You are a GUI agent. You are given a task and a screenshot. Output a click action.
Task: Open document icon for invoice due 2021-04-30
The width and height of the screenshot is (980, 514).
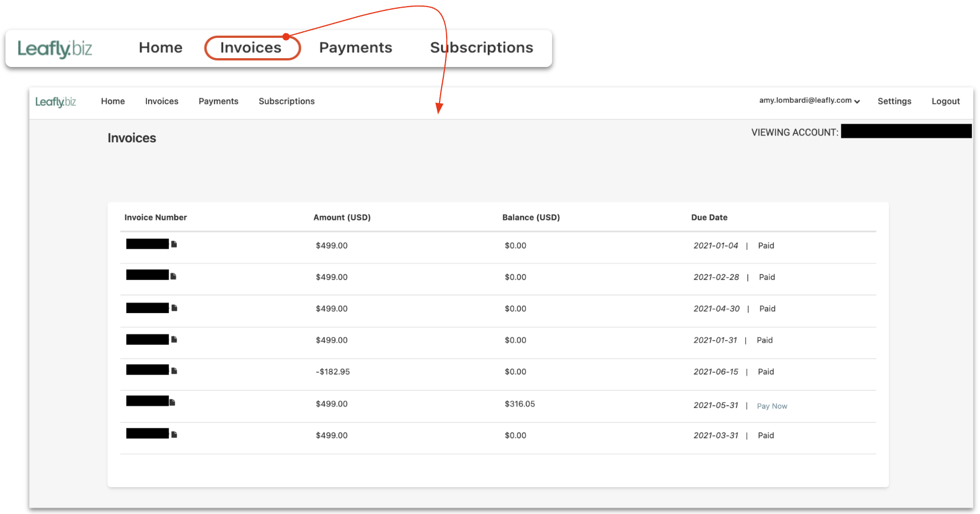[x=174, y=308]
